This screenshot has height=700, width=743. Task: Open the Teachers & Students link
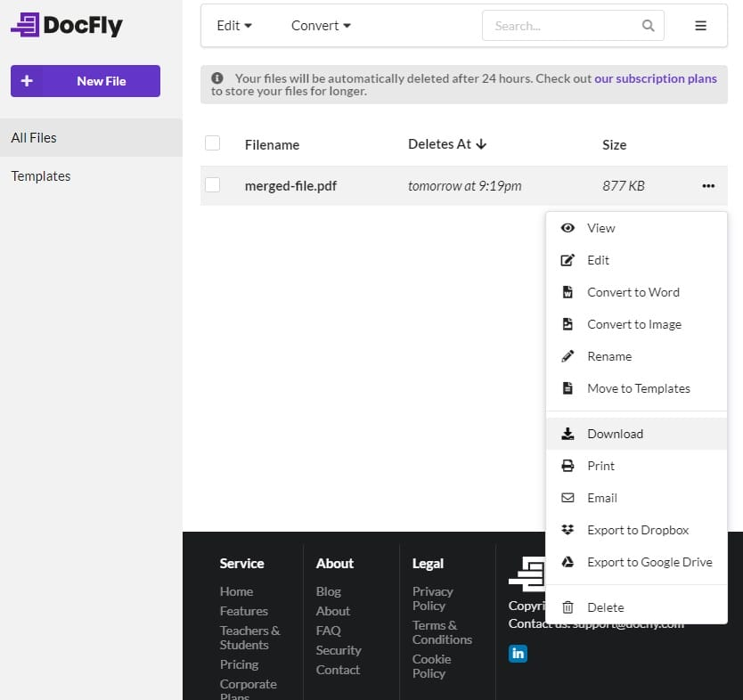tap(249, 638)
